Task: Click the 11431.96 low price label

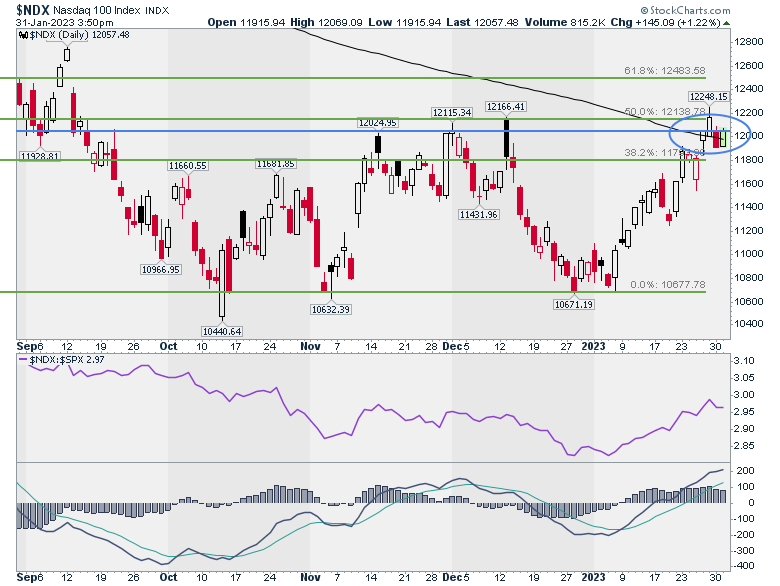Action: coord(479,214)
